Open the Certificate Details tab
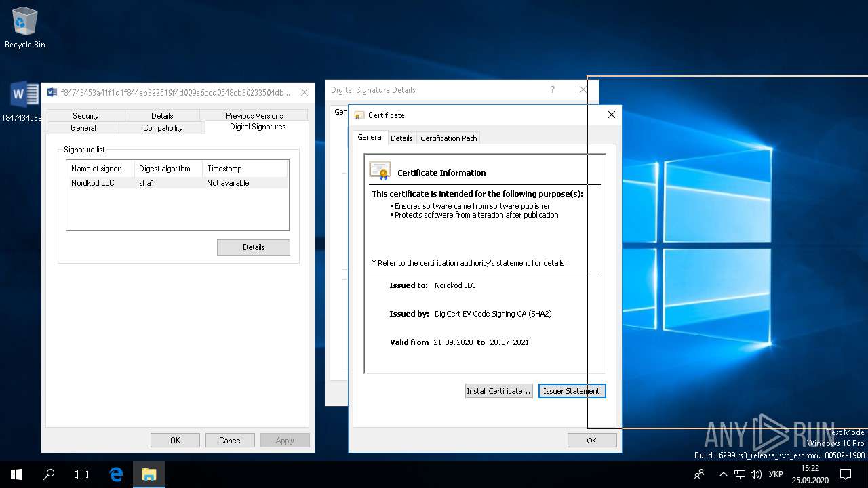This screenshot has width=868, height=488. point(401,138)
